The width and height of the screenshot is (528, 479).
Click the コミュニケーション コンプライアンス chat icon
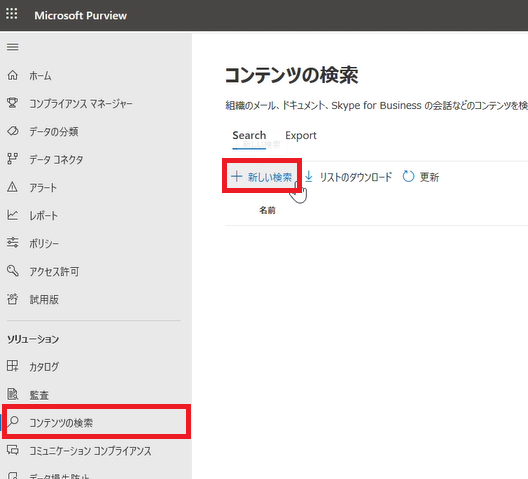click(x=13, y=450)
